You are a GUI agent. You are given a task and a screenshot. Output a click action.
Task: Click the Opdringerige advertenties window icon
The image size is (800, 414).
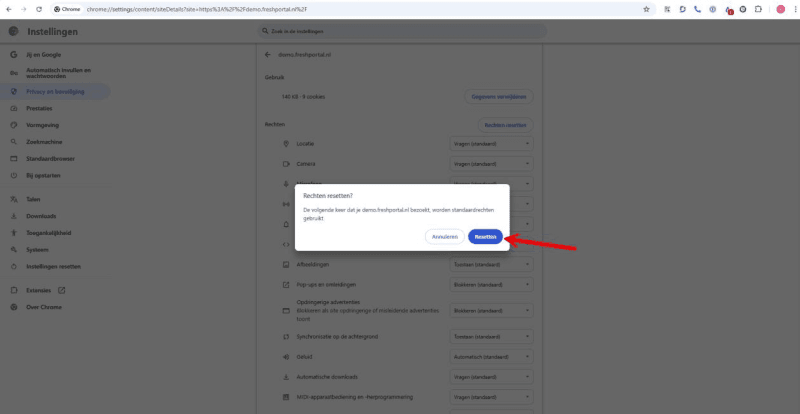pos(286,311)
